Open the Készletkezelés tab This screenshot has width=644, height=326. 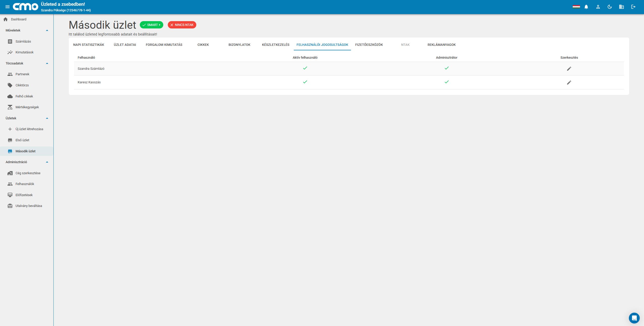276,45
